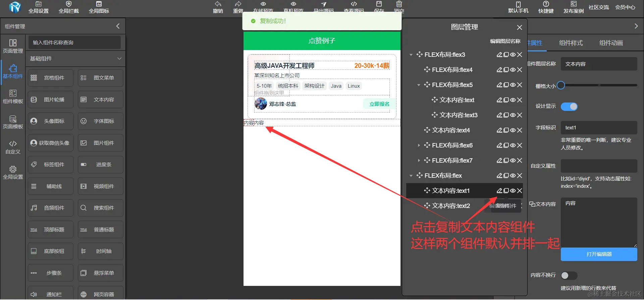644x300 pixels.
Task: Toggle the 设计显示 switch
Action: (x=569, y=106)
